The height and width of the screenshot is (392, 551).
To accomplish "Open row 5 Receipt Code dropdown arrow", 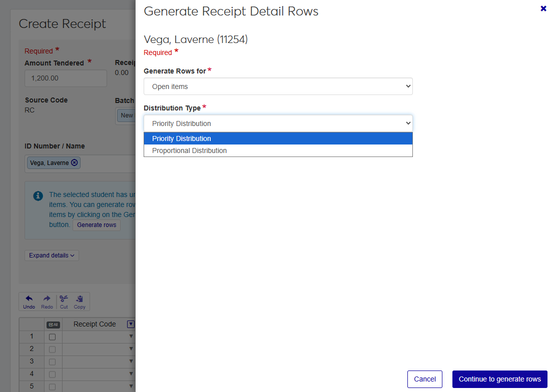I will [131, 386].
